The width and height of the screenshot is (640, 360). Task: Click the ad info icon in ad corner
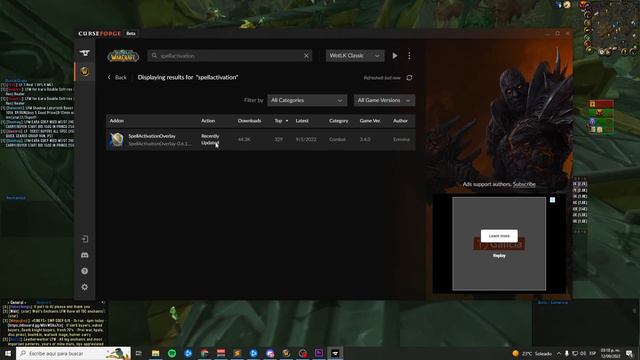click(x=552, y=200)
